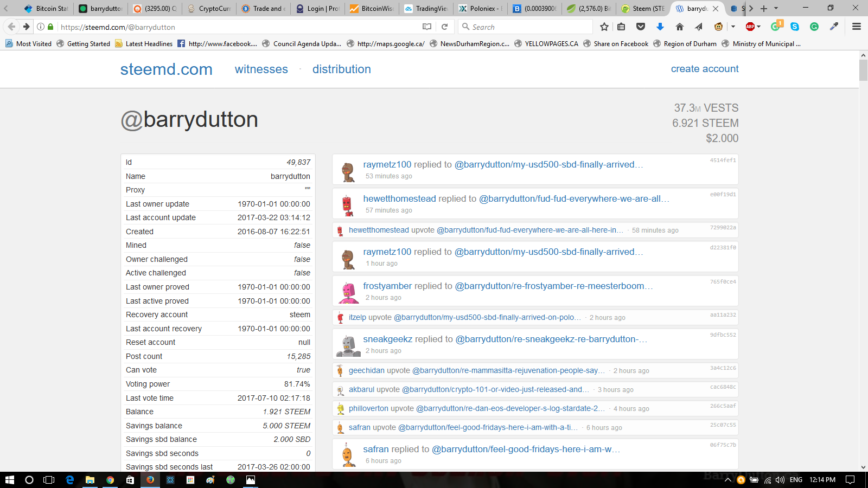Open the philloverton user link
The image size is (868, 488).
pos(368,409)
